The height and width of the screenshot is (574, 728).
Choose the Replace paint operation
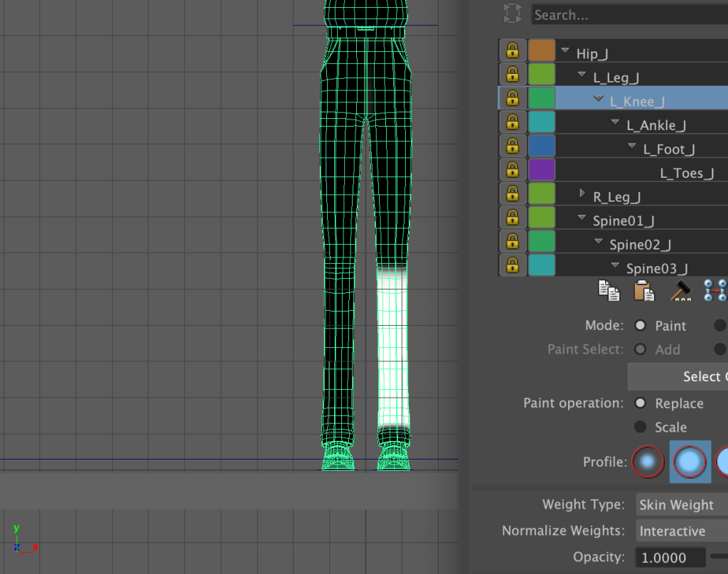[x=641, y=403]
